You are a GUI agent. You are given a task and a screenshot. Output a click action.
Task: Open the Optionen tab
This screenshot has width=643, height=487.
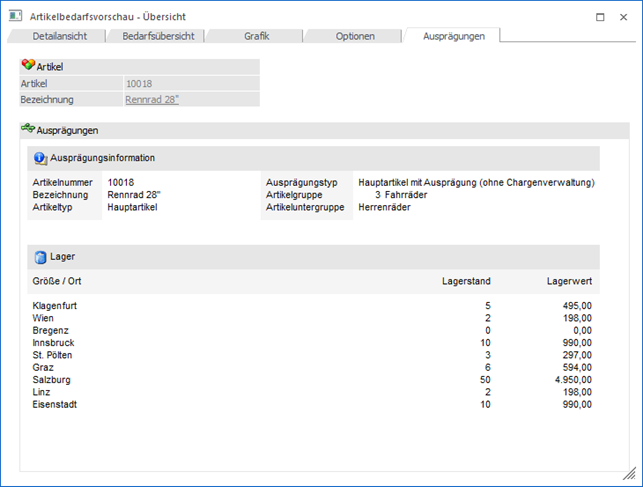click(355, 36)
